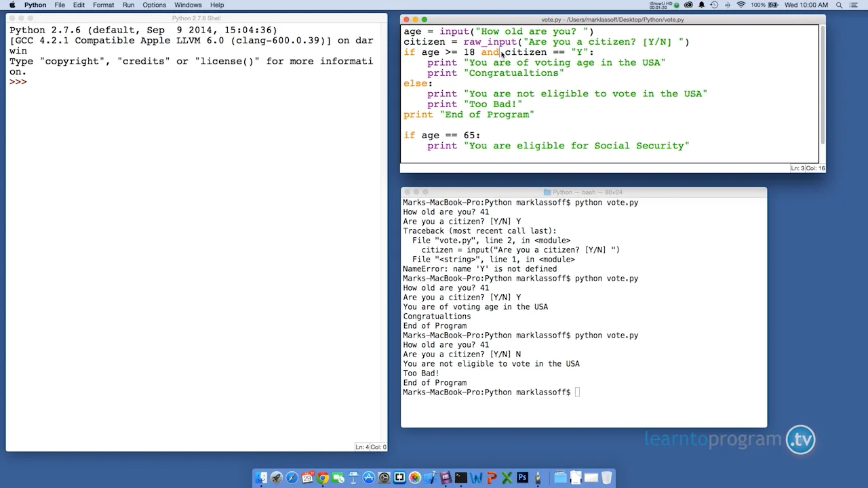Click the battery status indicator
The width and height of the screenshot is (868, 488).
(764, 5)
